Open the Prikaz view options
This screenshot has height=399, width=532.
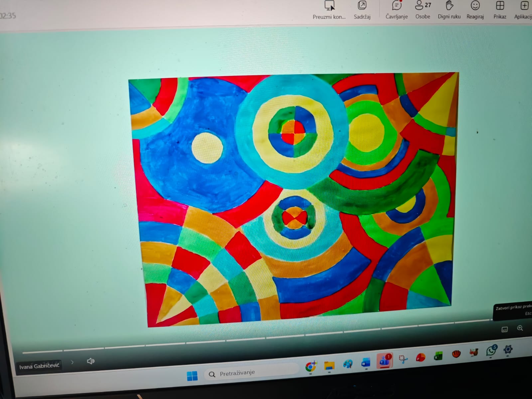pos(500,6)
